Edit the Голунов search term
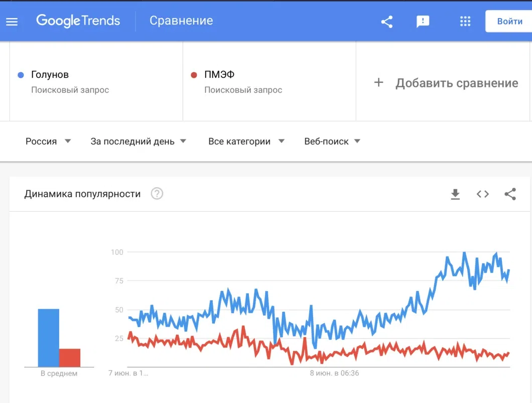The width and height of the screenshot is (532, 403). (50, 75)
